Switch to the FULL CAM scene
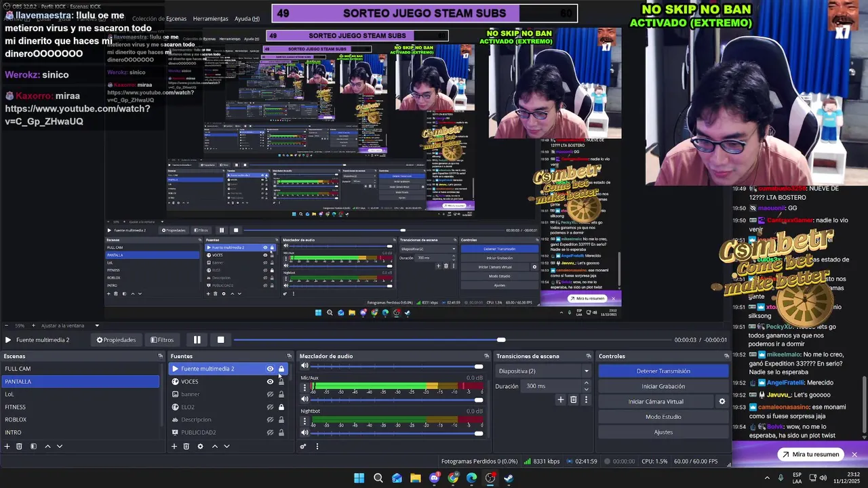Viewport: 868px width, 488px height. point(81,369)
